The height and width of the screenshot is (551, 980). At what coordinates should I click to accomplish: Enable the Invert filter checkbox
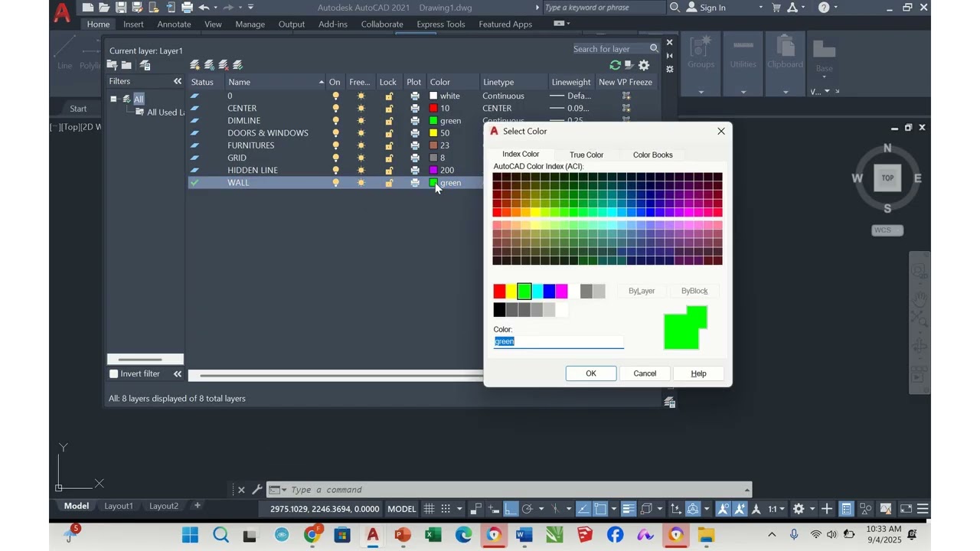click(114, 374)
